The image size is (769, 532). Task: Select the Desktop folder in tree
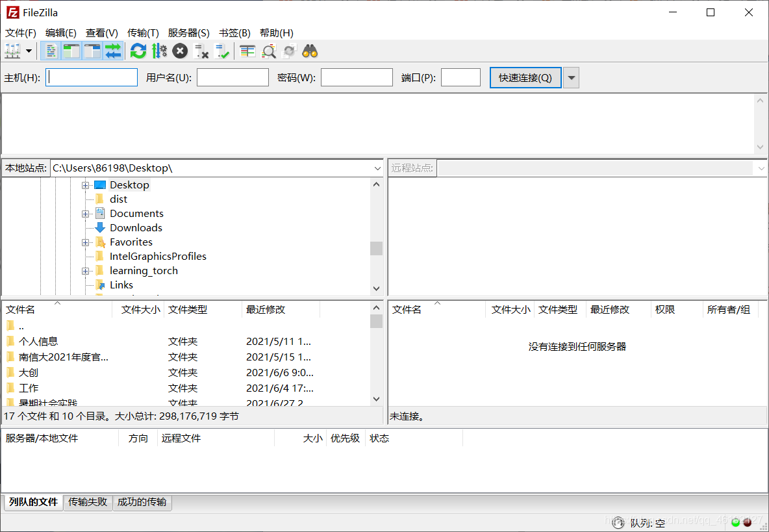pyautogui.click(x=129, y=185)
